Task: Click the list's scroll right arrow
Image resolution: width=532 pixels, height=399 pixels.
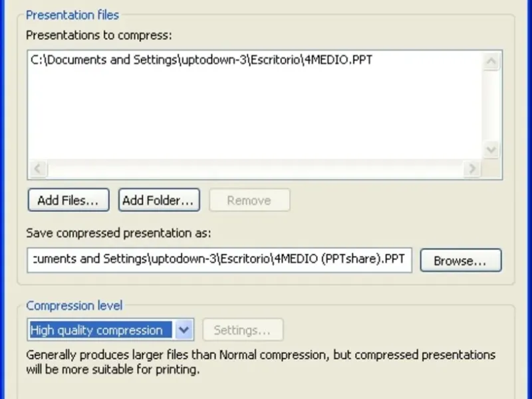Action: [x=473, y=169]
